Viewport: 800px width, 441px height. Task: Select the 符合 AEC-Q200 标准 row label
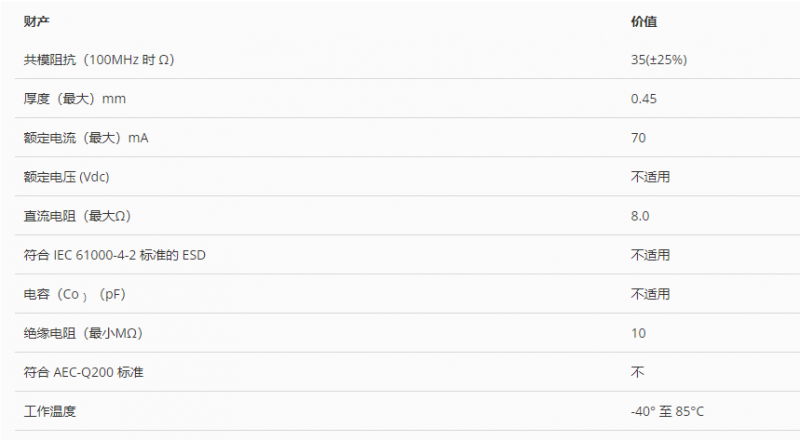(x=84, y=372)
